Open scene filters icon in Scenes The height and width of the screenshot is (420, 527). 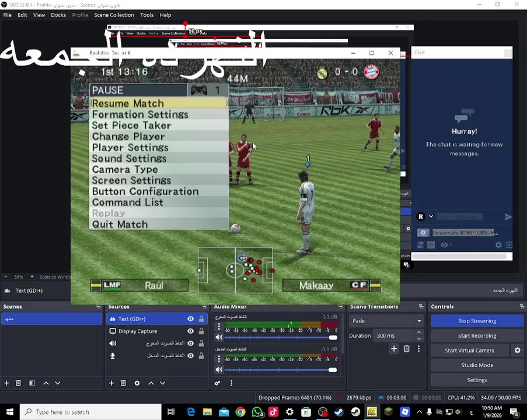pos(32,383)
